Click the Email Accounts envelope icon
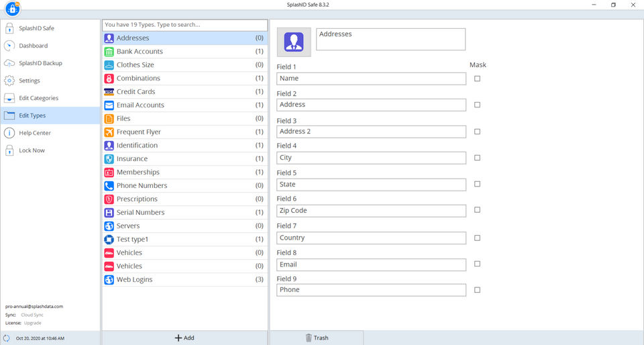This screenshot has width=644, height=345. coord(109,105)
